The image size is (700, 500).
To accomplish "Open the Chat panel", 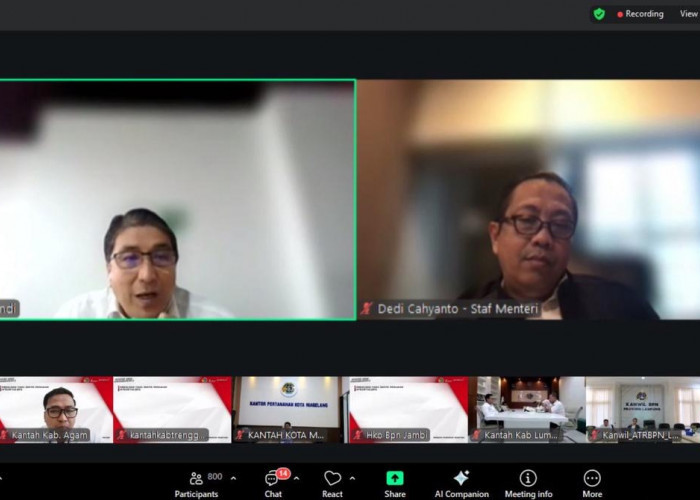I will point(272,480).
